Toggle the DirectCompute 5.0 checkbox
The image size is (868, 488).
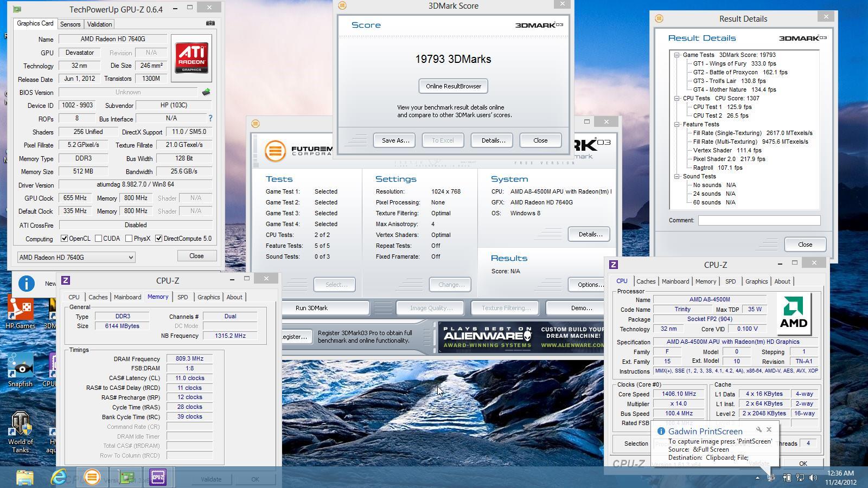pos(158,239)
